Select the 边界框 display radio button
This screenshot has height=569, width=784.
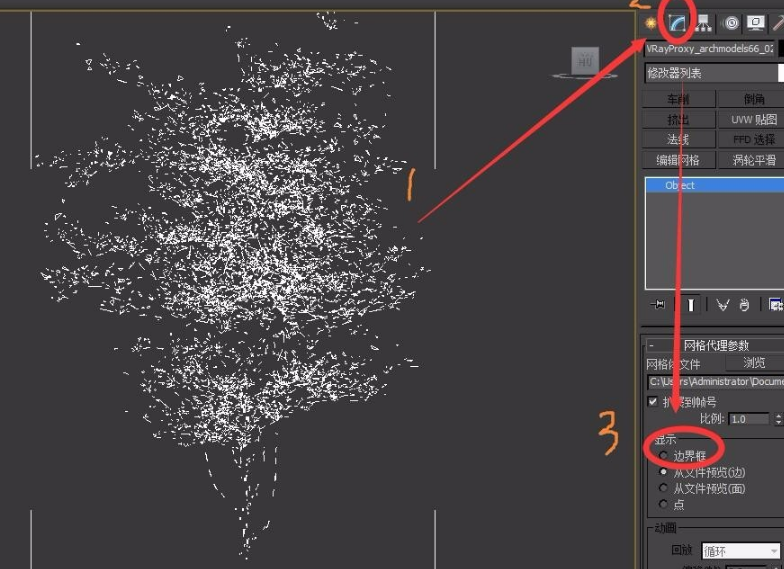point(664,456)
